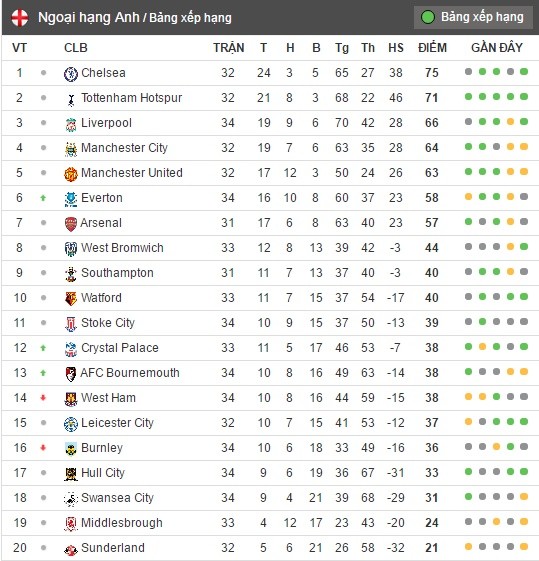
Task: Click the Ngoại hạng Anh header link
Action: (x=89, y=17)
